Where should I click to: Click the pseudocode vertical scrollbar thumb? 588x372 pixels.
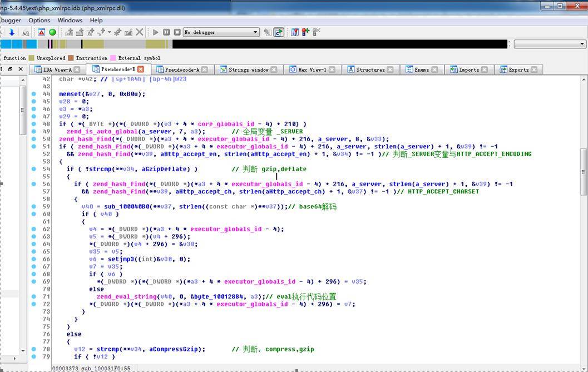point(584,172)
